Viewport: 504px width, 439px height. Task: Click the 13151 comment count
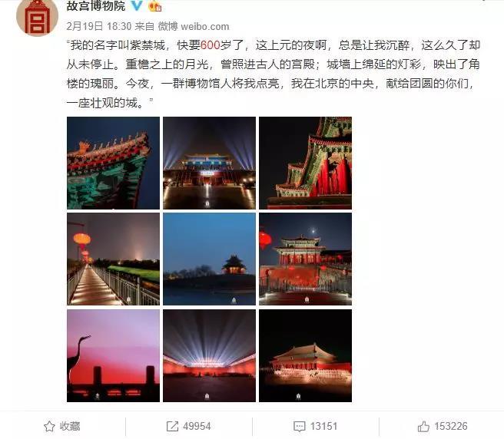(323, 427)
